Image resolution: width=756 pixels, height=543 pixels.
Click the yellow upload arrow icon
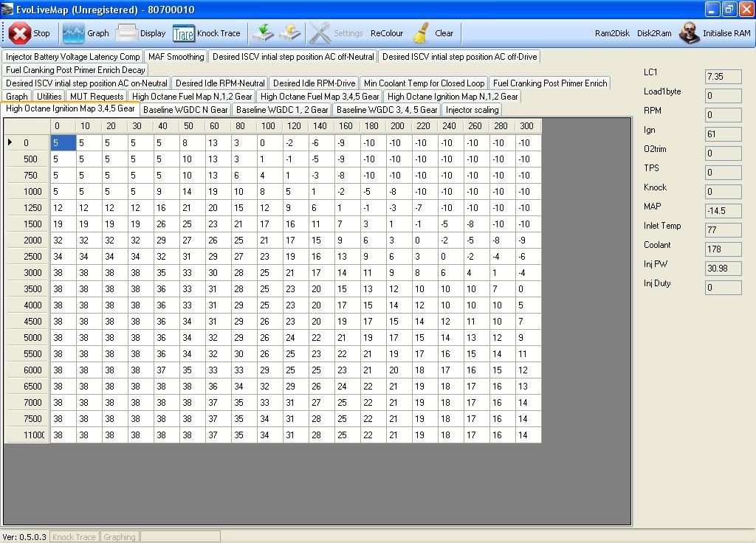[290, 33]
